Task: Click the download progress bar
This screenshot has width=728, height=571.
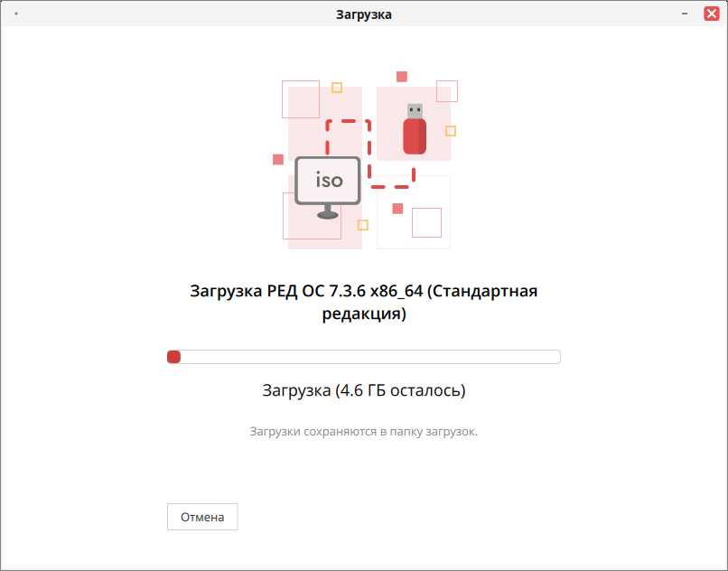Action: coord(363,357)
